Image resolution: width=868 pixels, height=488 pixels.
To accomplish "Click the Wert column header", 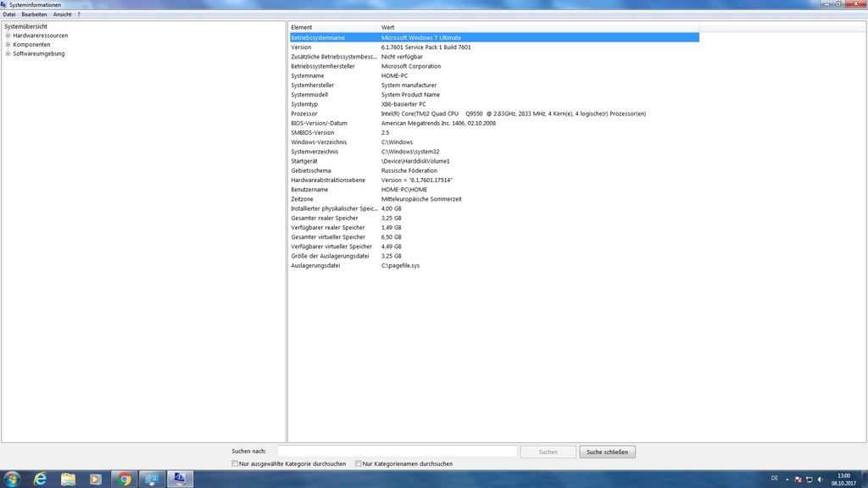I will (539, 27).
